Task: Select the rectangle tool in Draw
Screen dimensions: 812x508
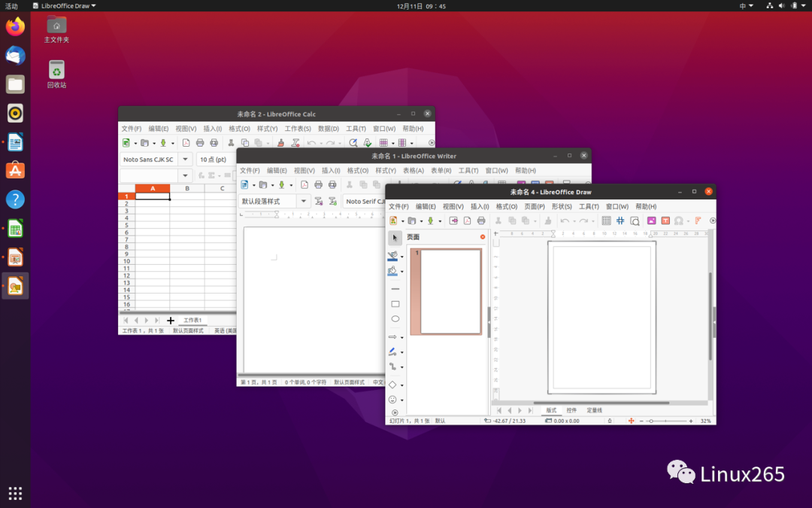Action: click(x=395, y=304)
